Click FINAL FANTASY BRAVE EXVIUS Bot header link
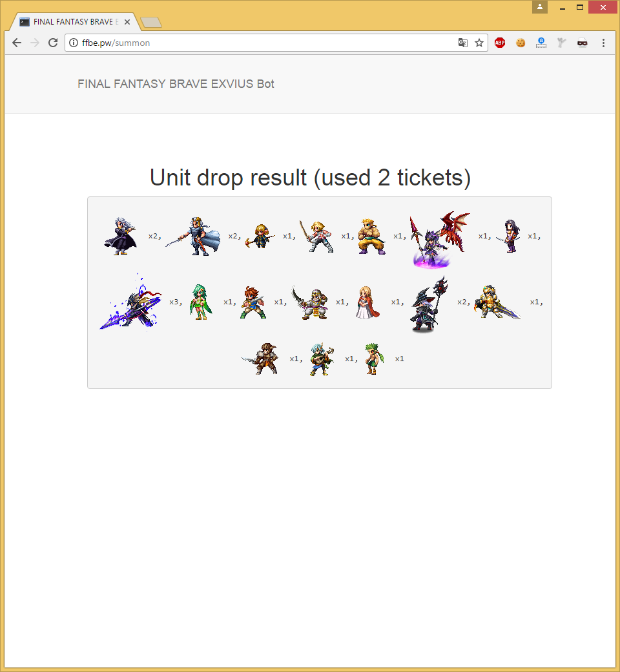The height and width of the screenshot is (672, 620). coord(176,84)
